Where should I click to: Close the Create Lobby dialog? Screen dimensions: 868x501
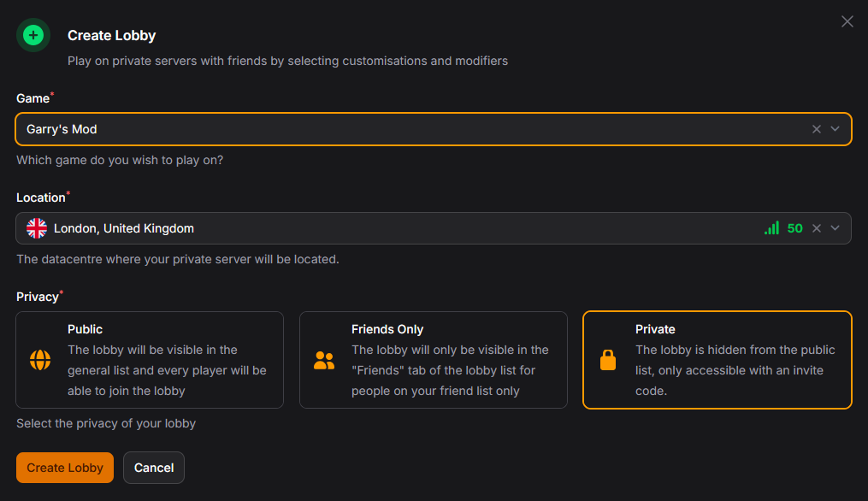847,21
